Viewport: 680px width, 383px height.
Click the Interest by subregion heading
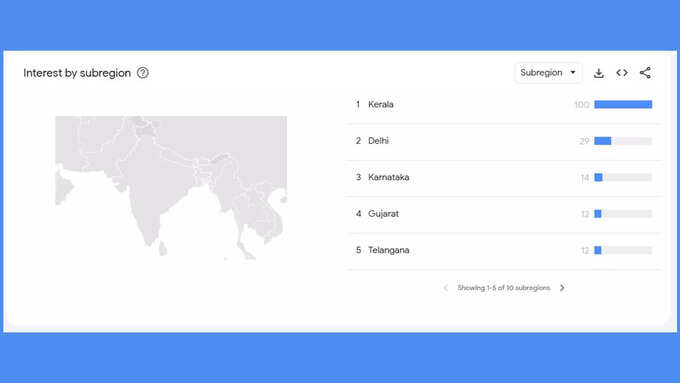coord(77,73)
